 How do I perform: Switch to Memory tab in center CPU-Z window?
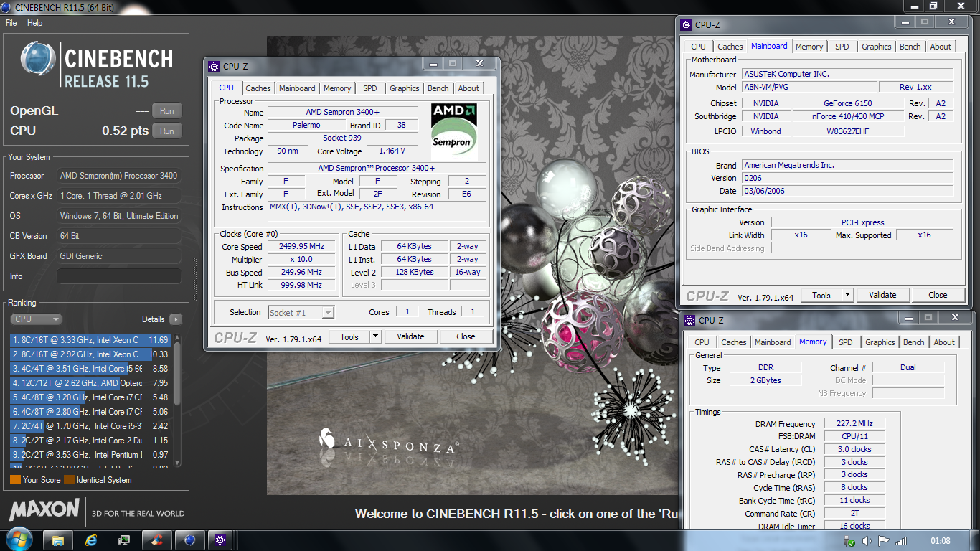(337, 88)
